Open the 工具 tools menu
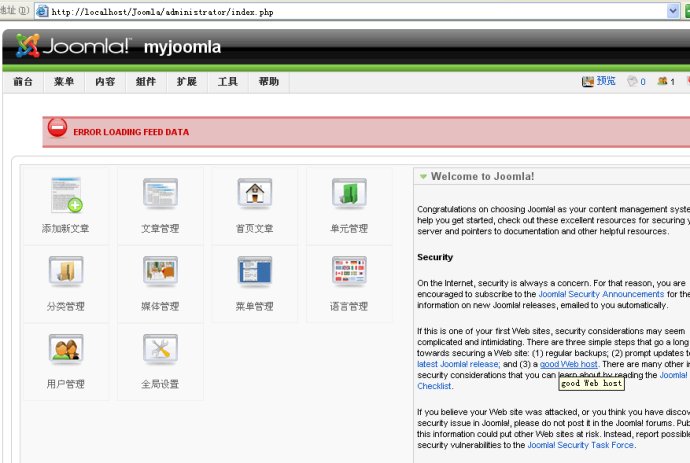The image size is (690, 463). coord(228,82)
